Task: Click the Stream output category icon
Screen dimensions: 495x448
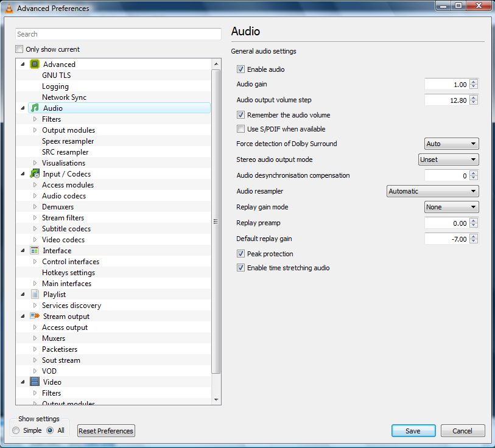Action: point(35,316)
